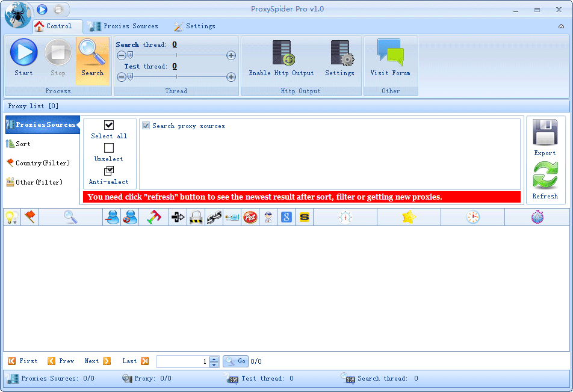Open Country (Filter) in left sidebar
The image size is (573, 392).
(38, 163)
